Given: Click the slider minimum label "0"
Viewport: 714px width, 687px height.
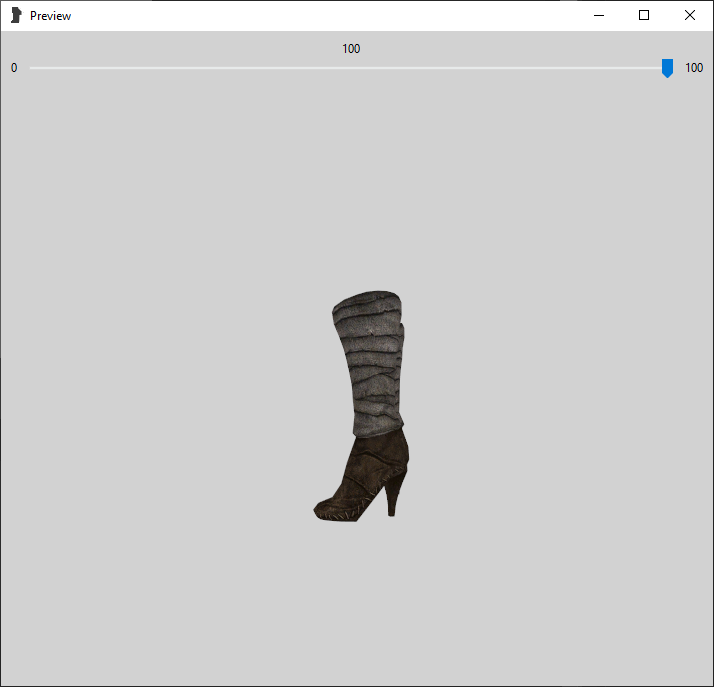Looking at the screenshot, I should click(x=14, y=68).
